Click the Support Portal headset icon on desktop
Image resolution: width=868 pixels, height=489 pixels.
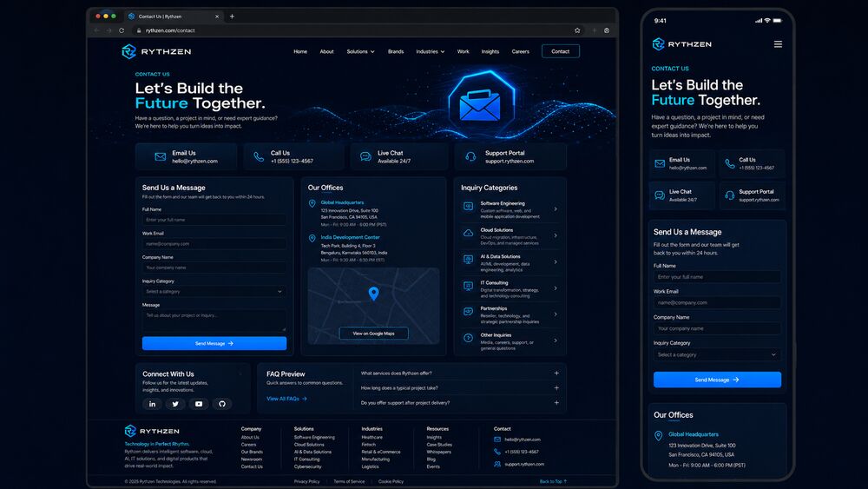pos(470,156)
